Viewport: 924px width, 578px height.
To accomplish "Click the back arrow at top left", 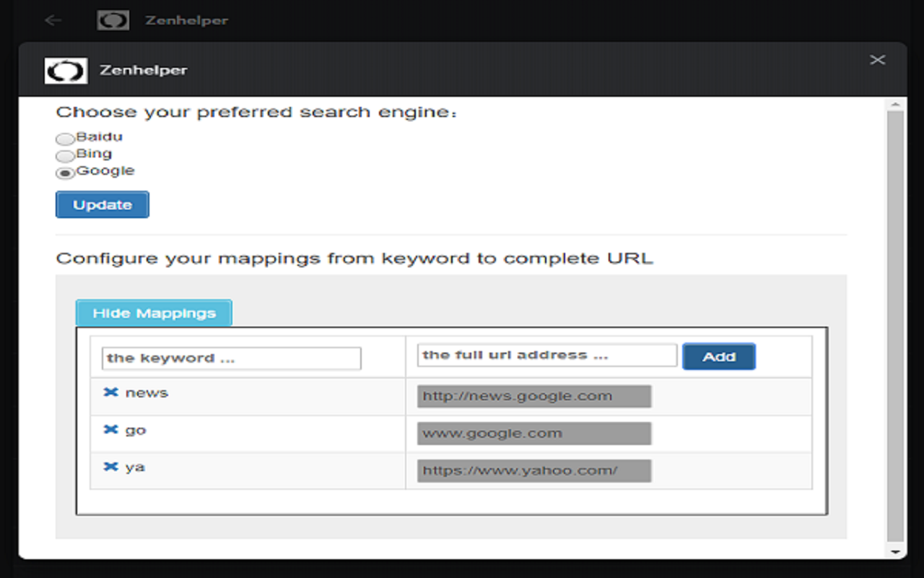I will click(53, 20).
